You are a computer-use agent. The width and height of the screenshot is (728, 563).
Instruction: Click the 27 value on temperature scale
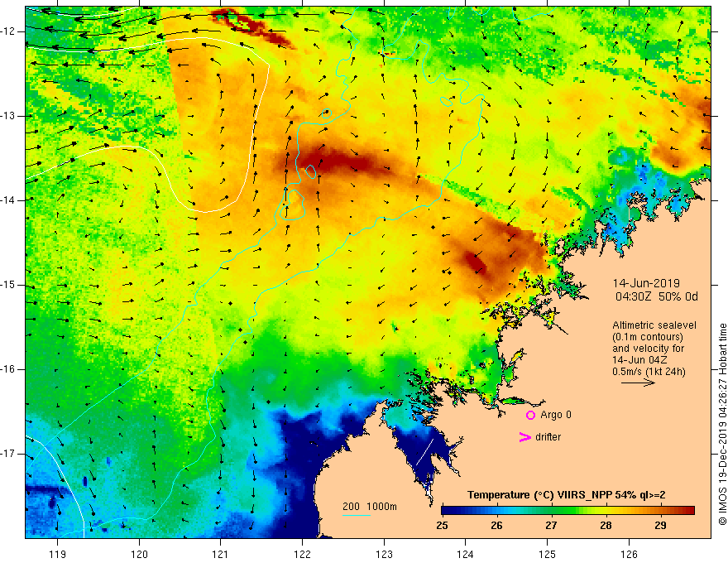pos(551,526)
